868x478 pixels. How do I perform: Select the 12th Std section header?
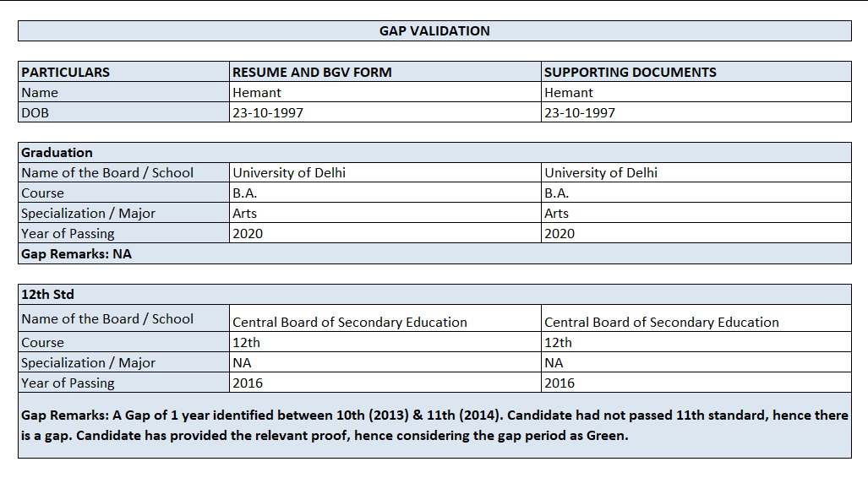tap(47, 295)
